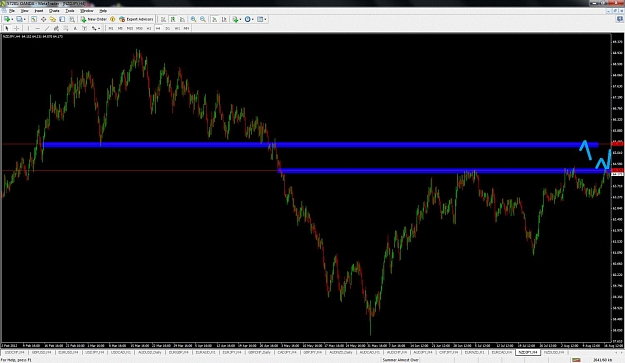This screenshot has height=363, width=625.
Task: Open the Templates icon
Action: pyautogui.click(x=260, y=19)
